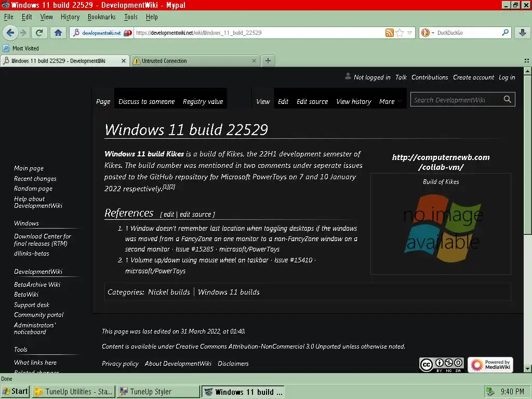Click the browser search magnifier icon
The width and height of the screenshot is (532, 399).
coord(505,33)
